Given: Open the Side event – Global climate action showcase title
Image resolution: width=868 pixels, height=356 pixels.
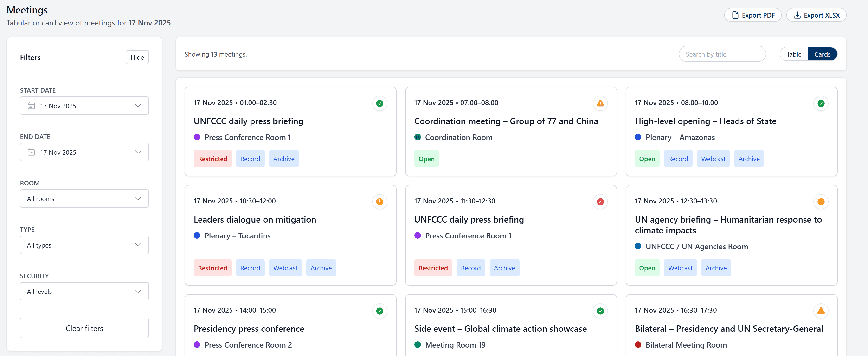Looking at the screenshot, I should (x=500, y=328).
